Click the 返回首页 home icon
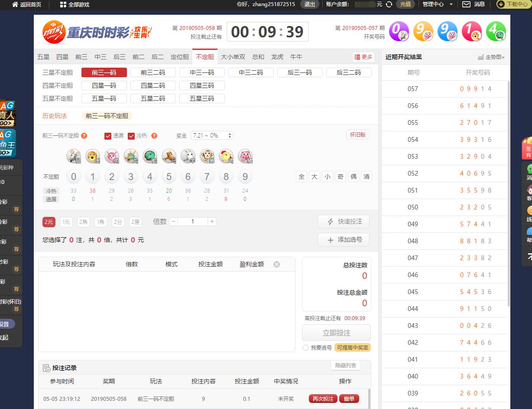This screenshot has width=532, height=409. click(x=15, y=4)
